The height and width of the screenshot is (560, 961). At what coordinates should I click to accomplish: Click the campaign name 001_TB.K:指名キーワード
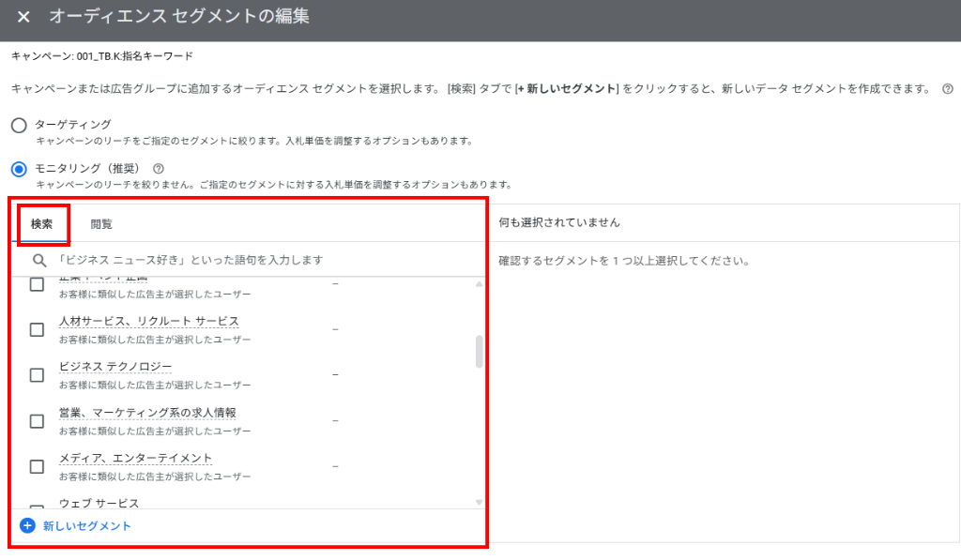(x=135, y=56)
